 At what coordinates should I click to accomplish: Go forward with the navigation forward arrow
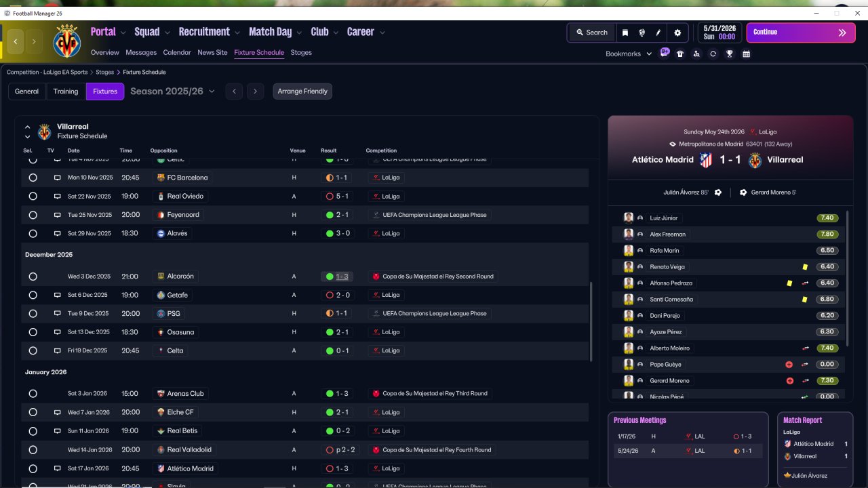pos(34,41)
